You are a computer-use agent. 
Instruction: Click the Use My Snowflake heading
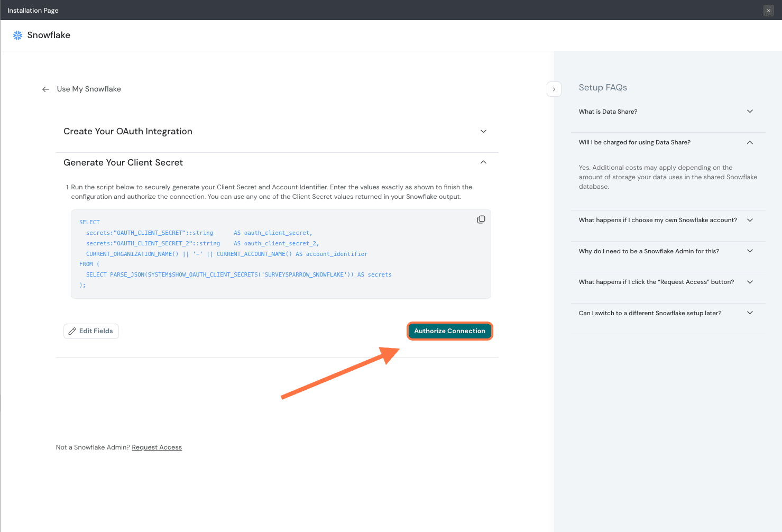coord(89,89)
